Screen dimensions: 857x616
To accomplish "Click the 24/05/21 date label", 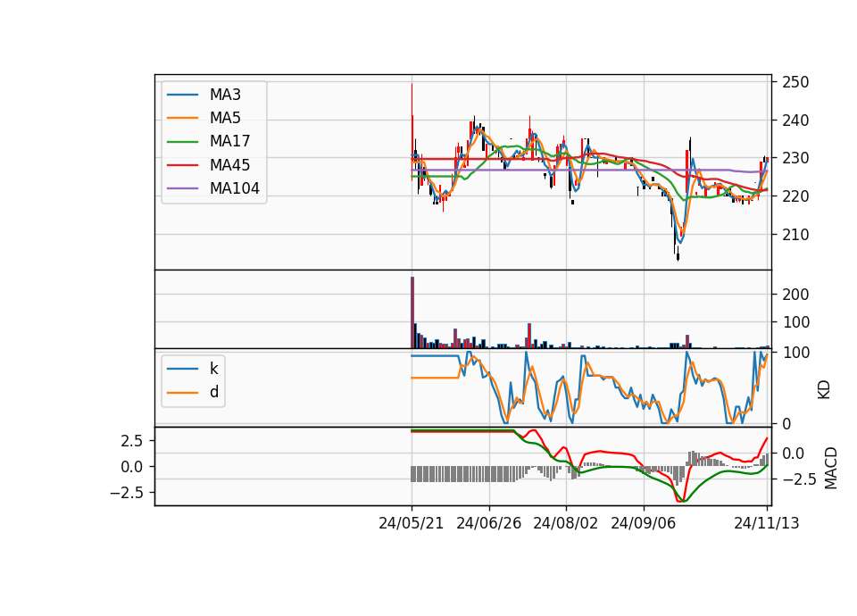I will (x=411, y=524).
